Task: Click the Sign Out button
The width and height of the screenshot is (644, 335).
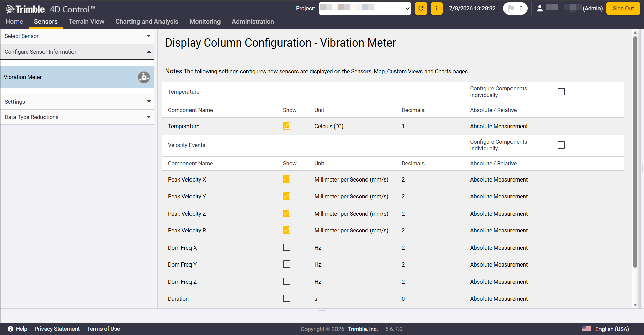Action: pos(623,8)
